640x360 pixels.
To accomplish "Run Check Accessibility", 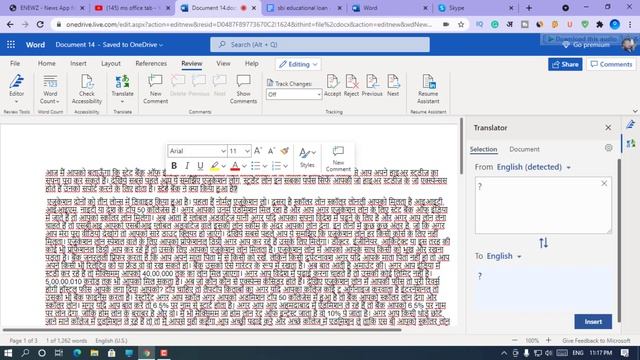I will pyautogui.click(x=87, y=89).
